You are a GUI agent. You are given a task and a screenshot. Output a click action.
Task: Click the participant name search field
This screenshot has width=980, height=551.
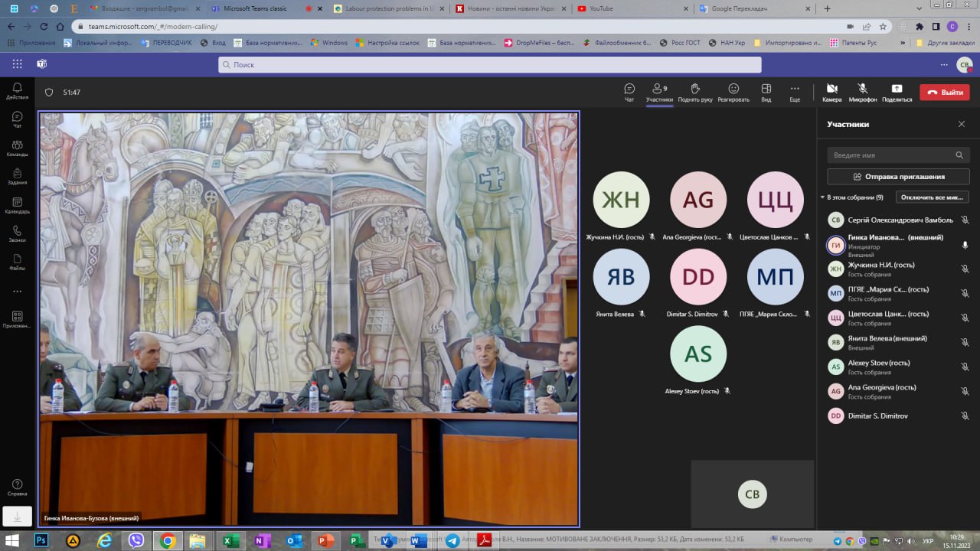coord(898,155)
